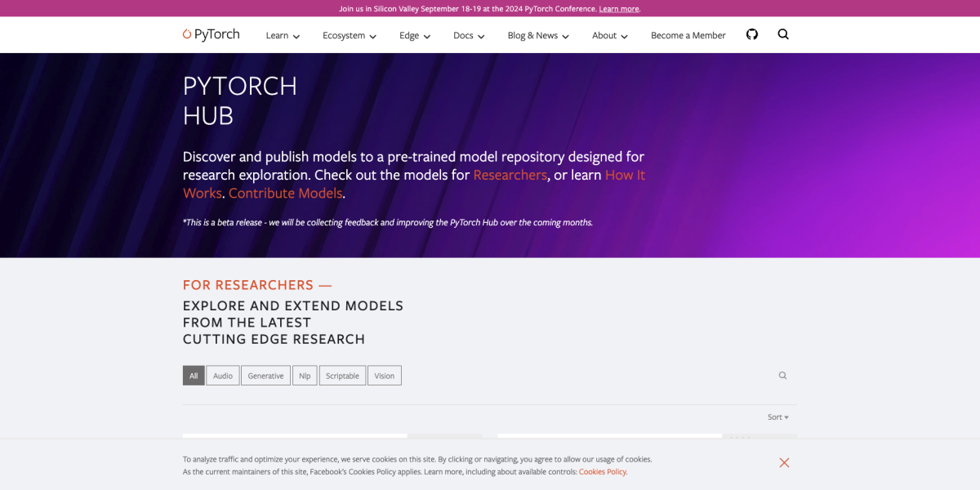View Facebook's Cookies Policy
The height and width of the screenshot is (490, 980).
[x=603, y=472]
